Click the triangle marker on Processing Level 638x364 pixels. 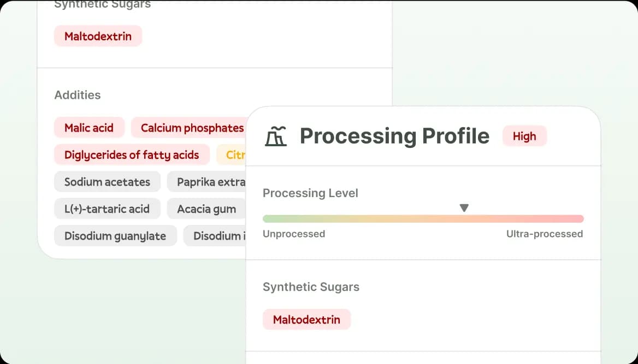click(x=464, y=208)
